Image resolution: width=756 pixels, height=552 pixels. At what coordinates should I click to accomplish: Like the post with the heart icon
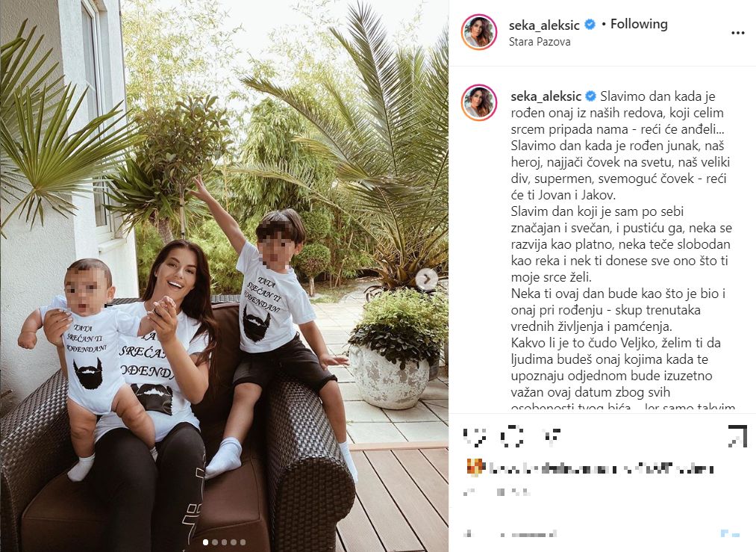(475, 436)
